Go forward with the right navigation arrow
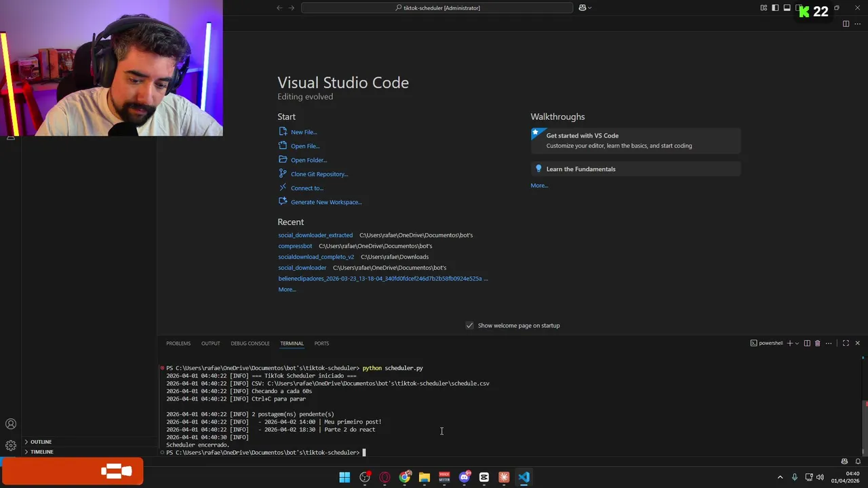 [x=292, y=7]
